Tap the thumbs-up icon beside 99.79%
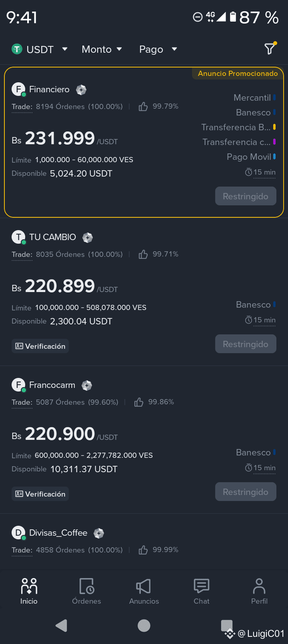The width and height of the screenshot is (288, 644). coord(143,107)
